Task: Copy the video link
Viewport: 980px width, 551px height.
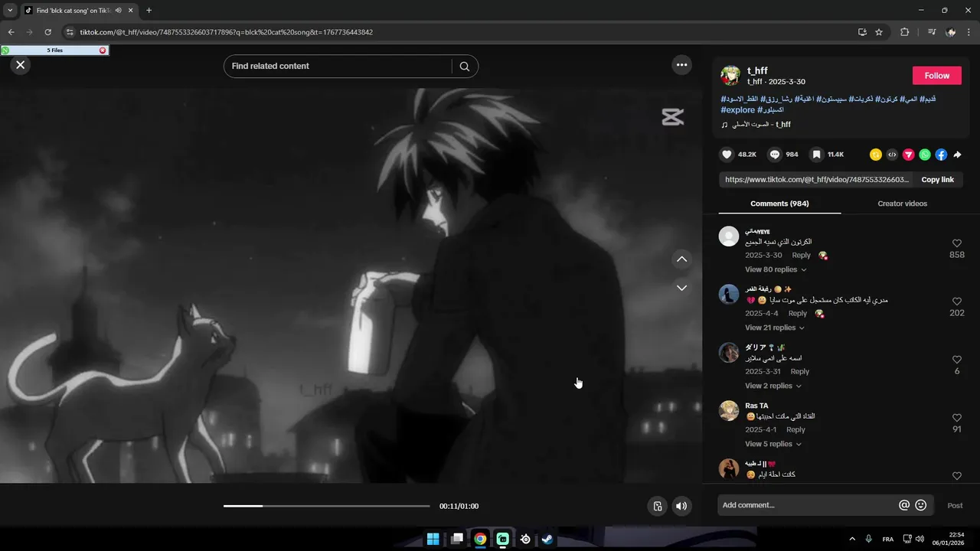Action: click(x=937, y=180)
